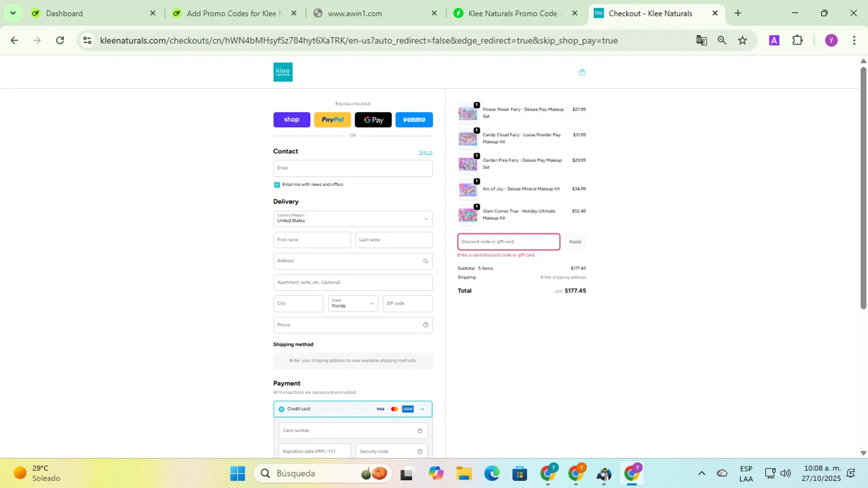Viewport: 868px width, 488px height.
Task: Select the Credit card radio option
Action: coord(281,409)
